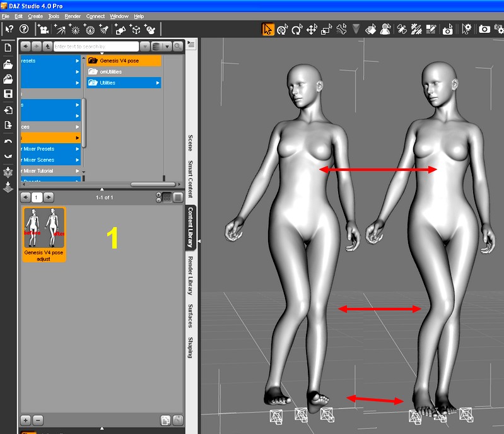
Task: Open the Help menu
Action: [139, 16]
